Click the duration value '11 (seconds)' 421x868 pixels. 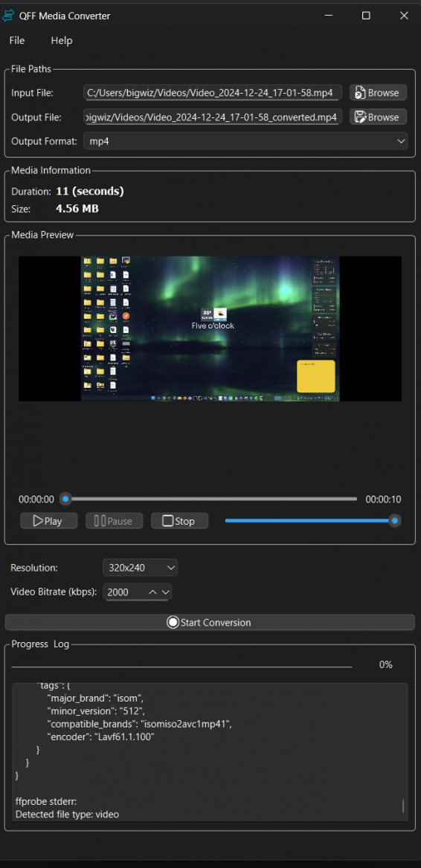90,191
